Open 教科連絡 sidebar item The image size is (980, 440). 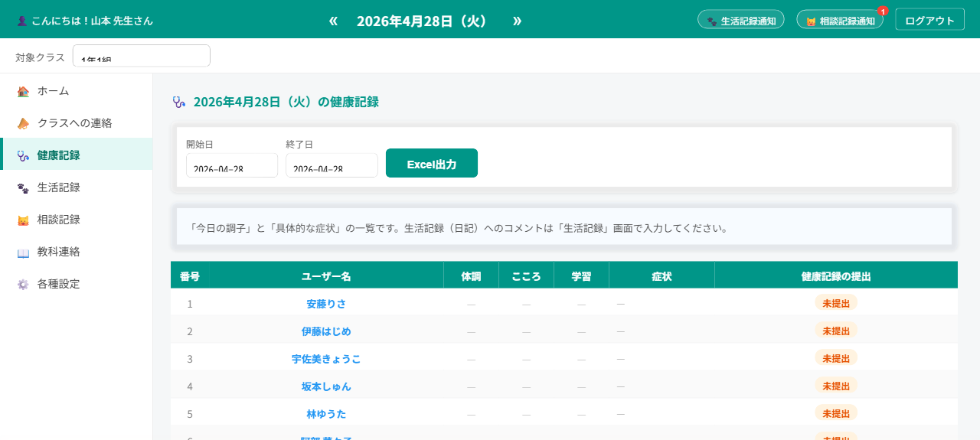point(77,252)
